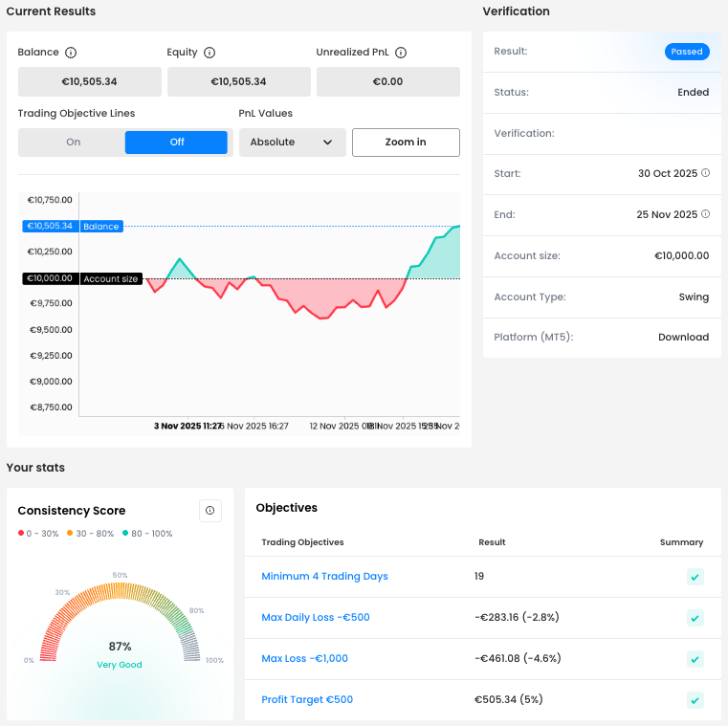Open the Max Daily Loss -€500 objective
The height and width of the screenshot is (726, 728).
pyautogui.click(x=315, y=618)
